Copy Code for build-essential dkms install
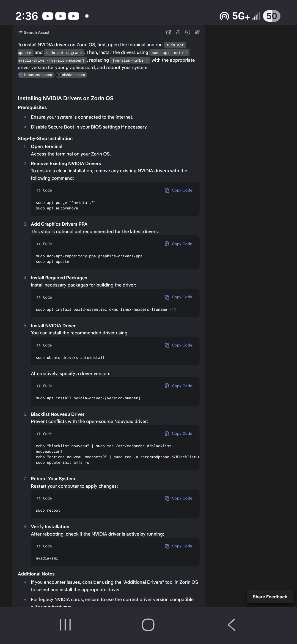This screenshot has width=297, height=644. click(x=178, y=297)
